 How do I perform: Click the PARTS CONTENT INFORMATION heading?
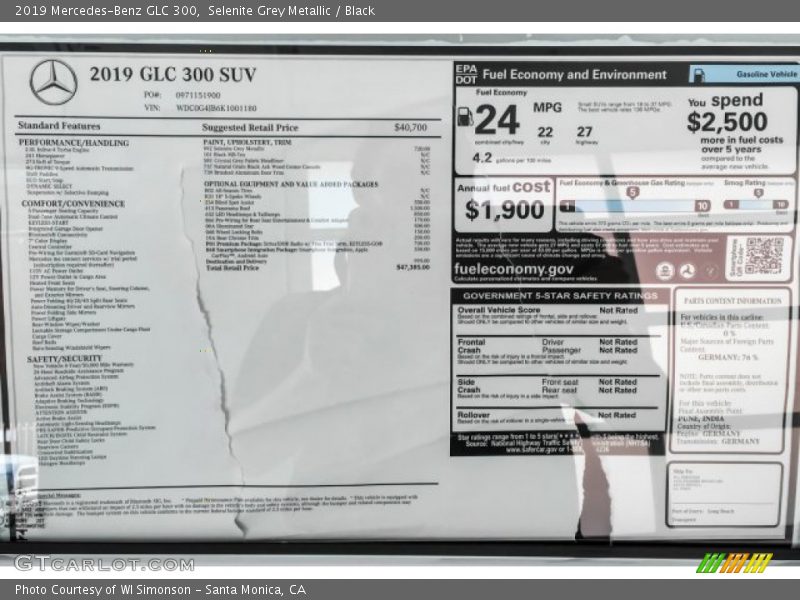[733, 301]
